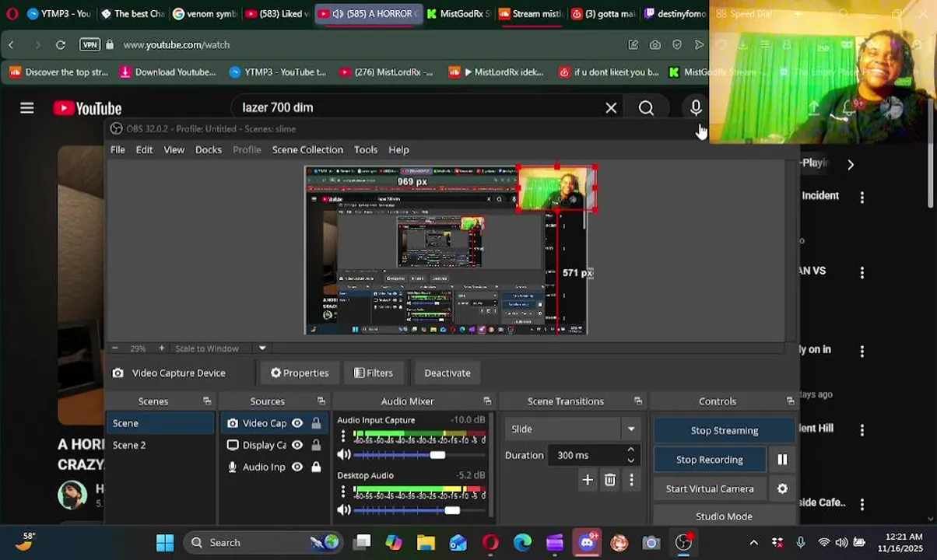The image size is (937, 560).
Task: Pop out the Audio Mixer dock
Action: pos(487,401)
